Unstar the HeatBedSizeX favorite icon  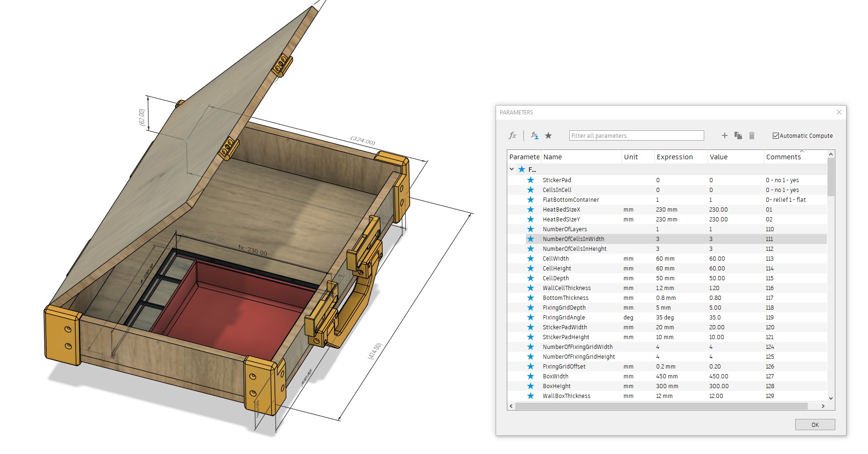click(531, 209)
